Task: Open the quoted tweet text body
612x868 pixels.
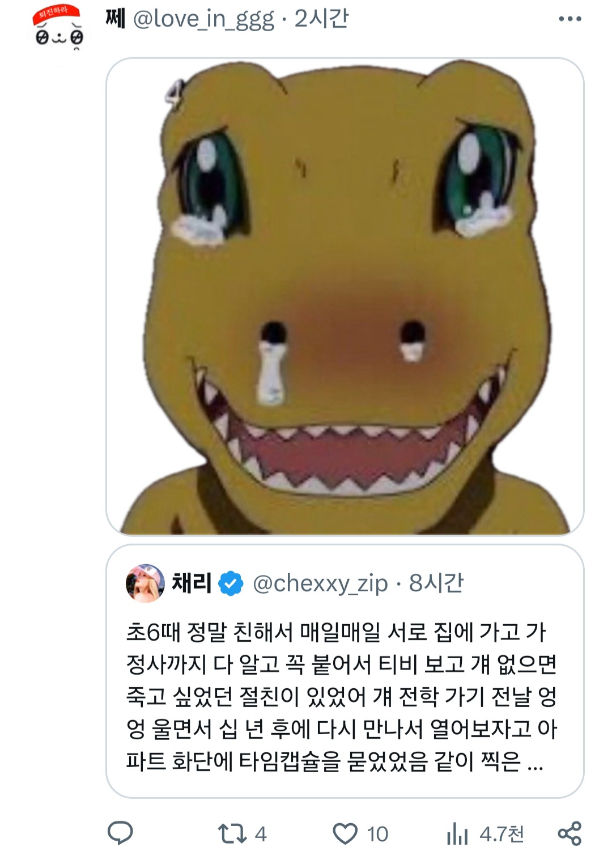Action: pyautogui.click(x=340, y=696)
